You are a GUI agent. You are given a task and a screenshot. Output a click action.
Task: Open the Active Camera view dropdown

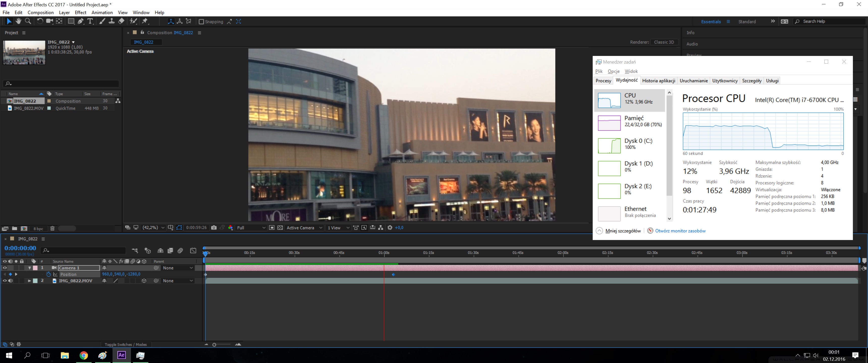coord(304,228)
